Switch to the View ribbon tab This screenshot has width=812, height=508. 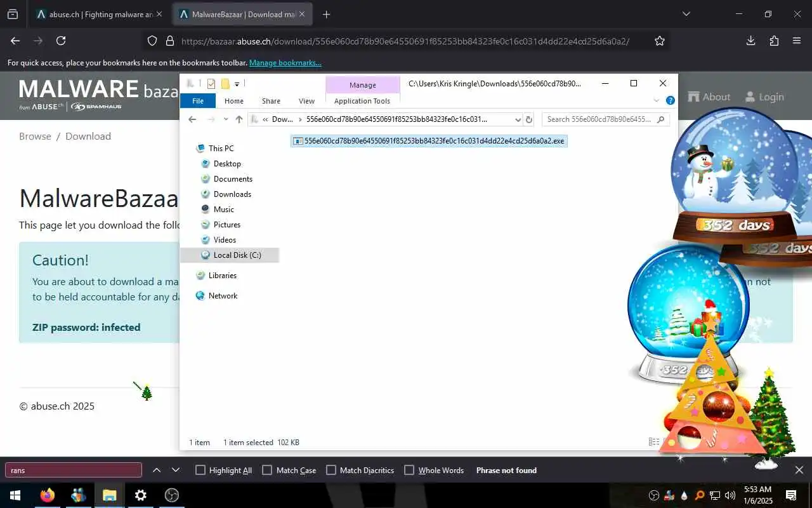pos(306,101)
